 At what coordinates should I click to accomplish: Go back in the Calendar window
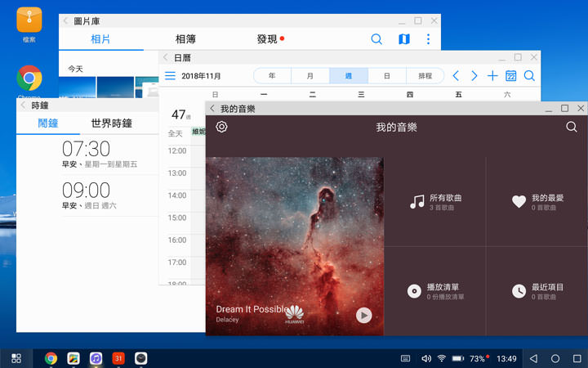(165, 57)
